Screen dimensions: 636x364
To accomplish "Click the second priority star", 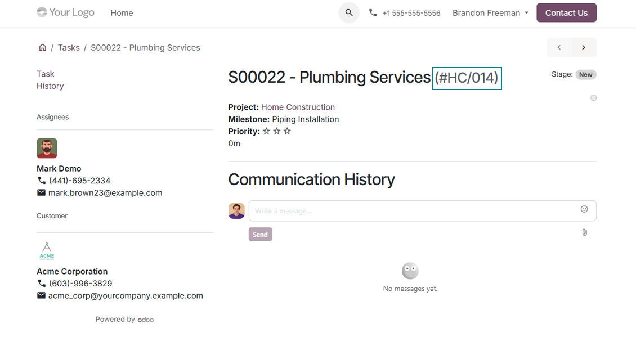I will (276, 131).
